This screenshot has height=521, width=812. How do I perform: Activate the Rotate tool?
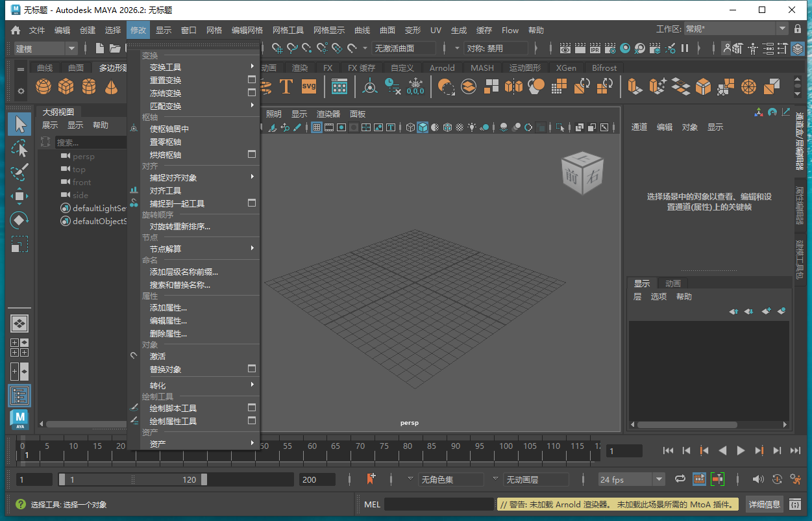[19, 220]
